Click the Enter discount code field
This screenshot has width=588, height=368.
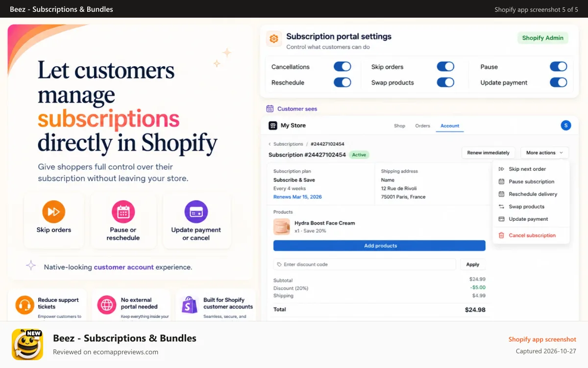(x=365, y=264)
